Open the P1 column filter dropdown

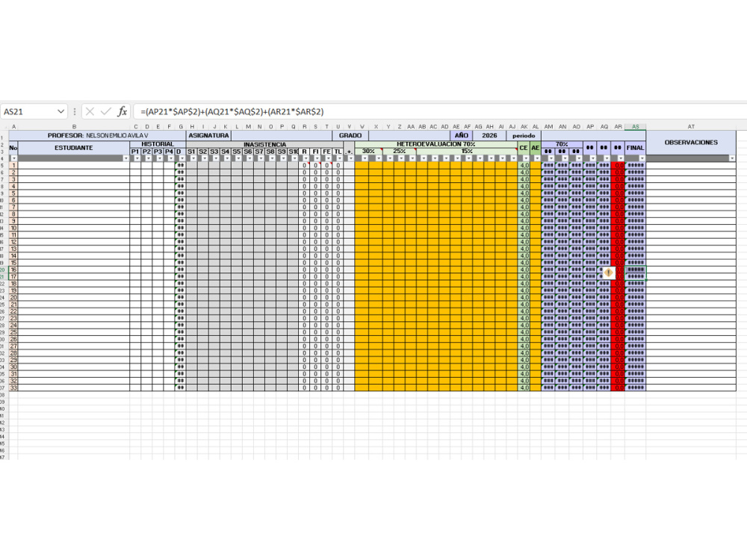[x=137, y=158]
